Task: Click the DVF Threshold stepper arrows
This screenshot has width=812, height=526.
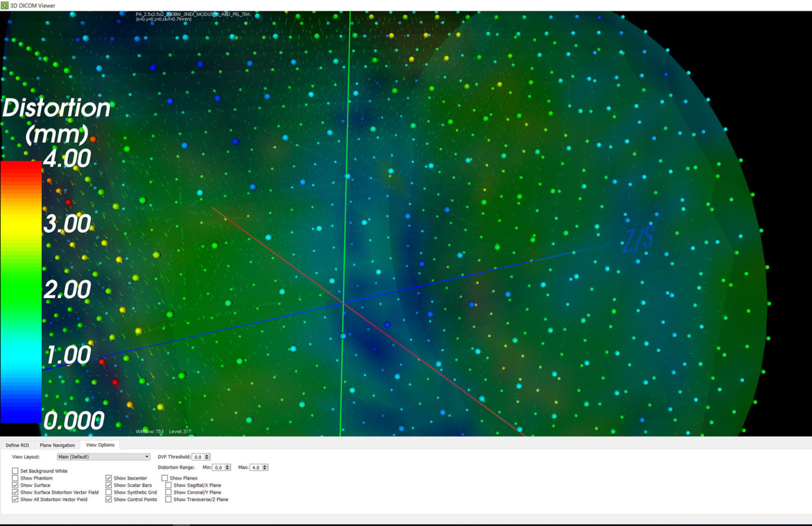Action: click(207, 457)
